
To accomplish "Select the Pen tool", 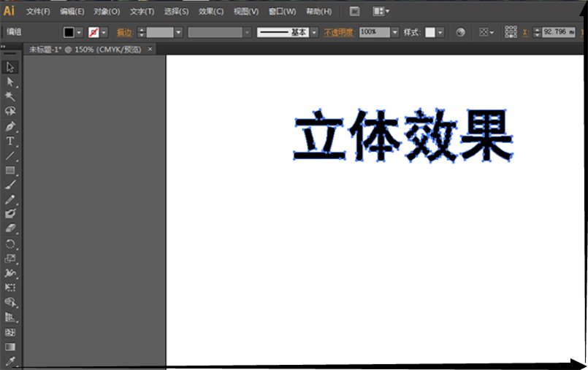I will coord(10,126).
